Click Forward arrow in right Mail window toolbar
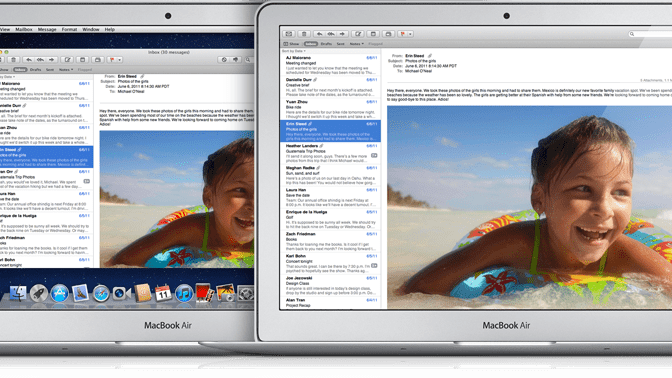Screen dimensions: 672x378 tap(342, 34)
